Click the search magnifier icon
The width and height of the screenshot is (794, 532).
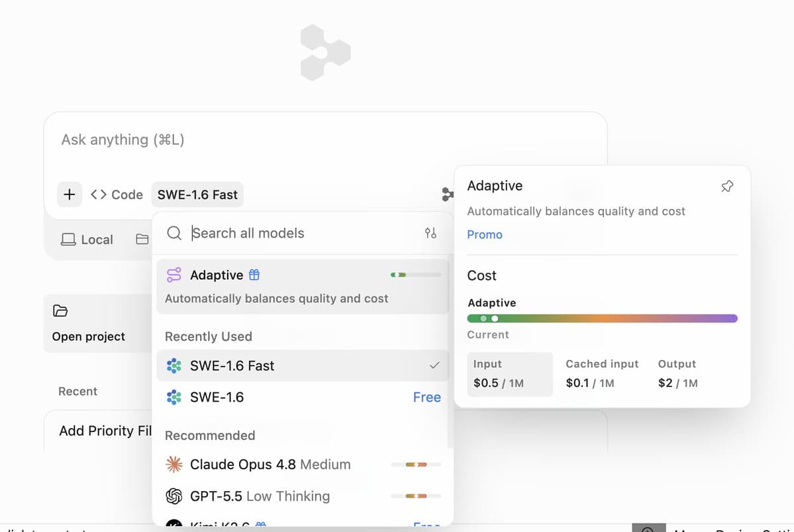(174, 234)
